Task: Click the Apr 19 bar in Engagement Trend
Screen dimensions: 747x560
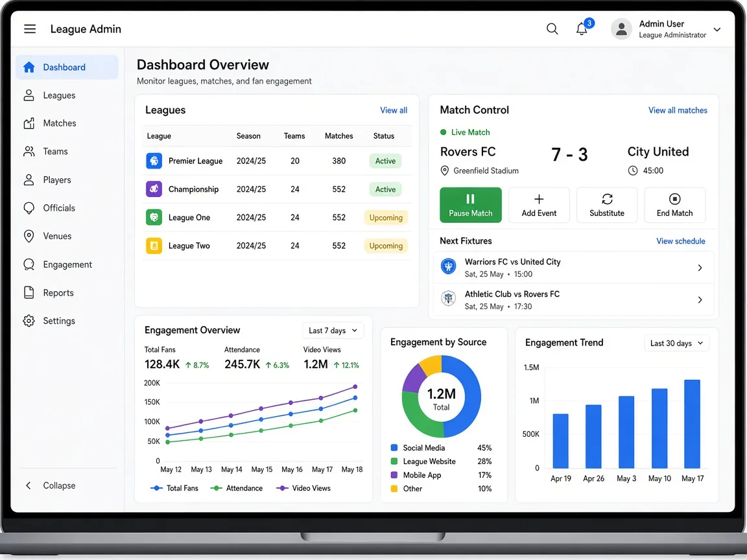Action: tap(560, 441)
